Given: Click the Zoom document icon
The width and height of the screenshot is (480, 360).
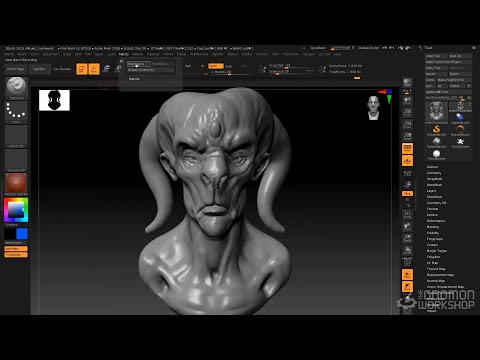Looking at the screenshot, I should (x=407, y=113).
